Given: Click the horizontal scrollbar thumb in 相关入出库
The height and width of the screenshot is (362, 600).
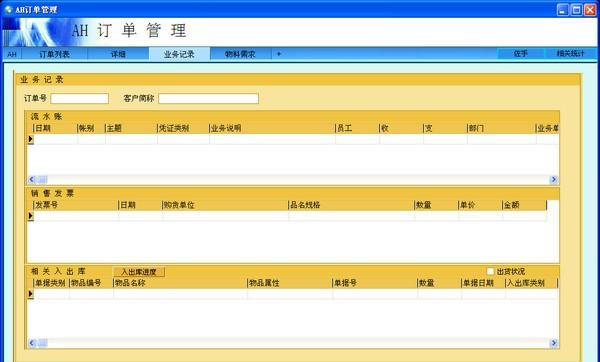Looking at the screenshot, I should (42, 343).
